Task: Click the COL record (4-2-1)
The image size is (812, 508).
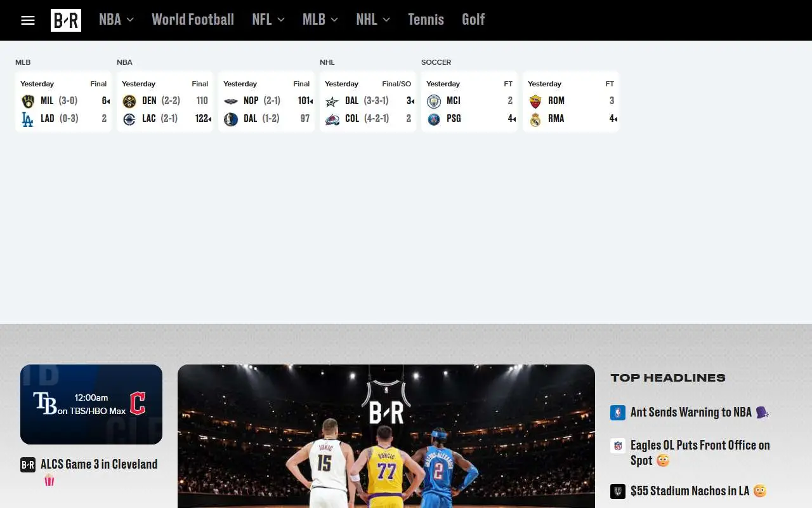Action: tap(377, 119)
